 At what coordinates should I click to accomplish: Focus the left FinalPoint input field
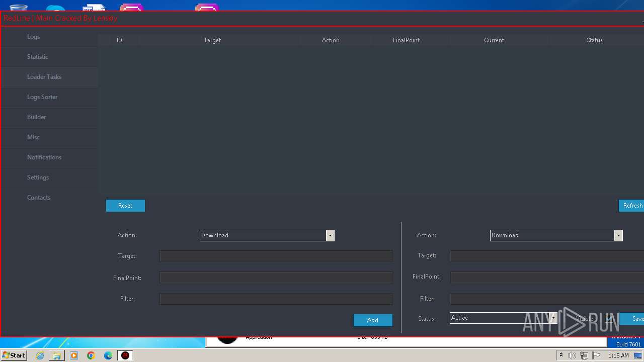pos(276,277)
